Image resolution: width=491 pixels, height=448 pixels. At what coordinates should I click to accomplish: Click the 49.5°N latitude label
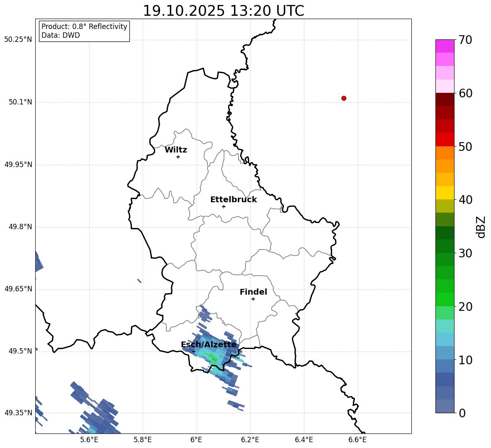[x=20, y=351]
